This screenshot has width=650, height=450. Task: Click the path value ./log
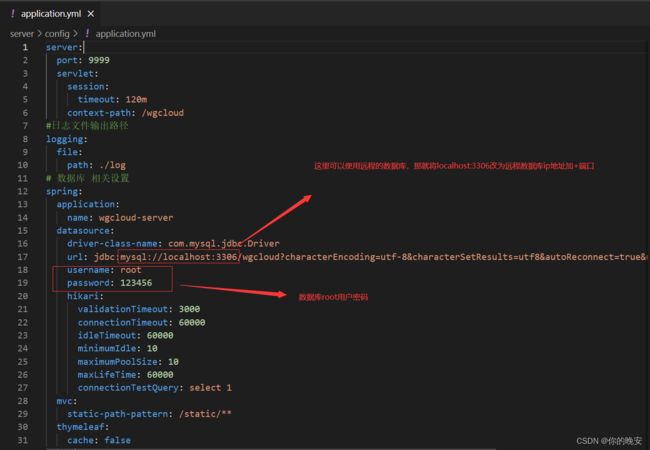(x=112, y=165)
